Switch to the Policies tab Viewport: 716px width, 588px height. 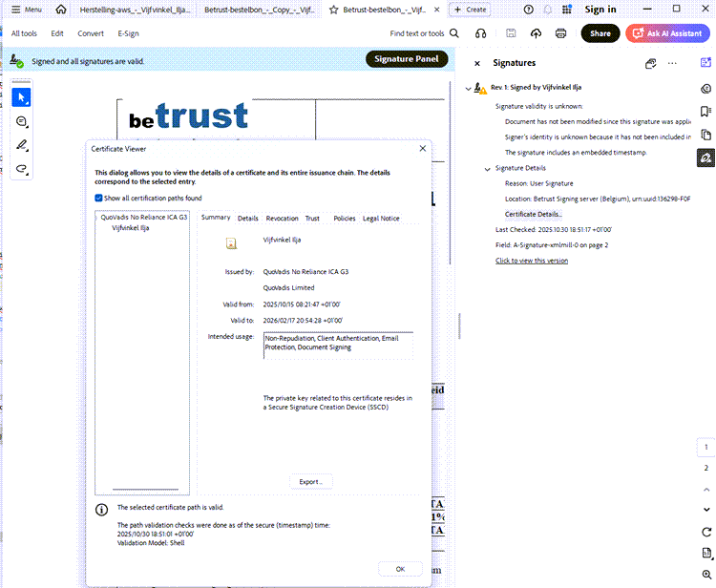pos(345,219)
